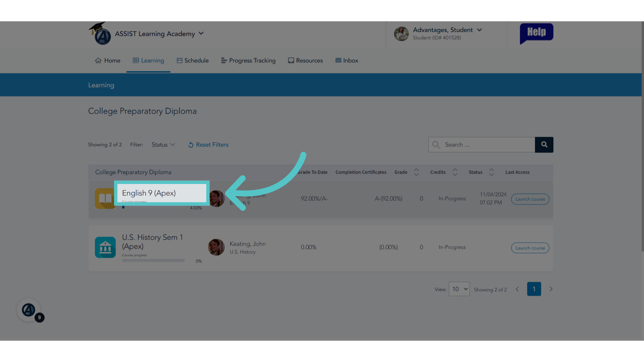Click the English 9 (Apex) course title
The image size is (644, 362).
(x=149, y=193)
